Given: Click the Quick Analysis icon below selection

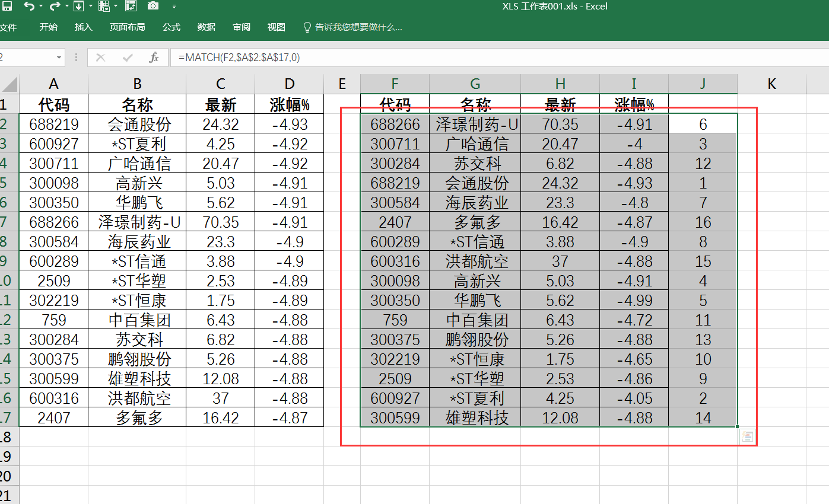Looking at the screenshot, I should (747, 436).
